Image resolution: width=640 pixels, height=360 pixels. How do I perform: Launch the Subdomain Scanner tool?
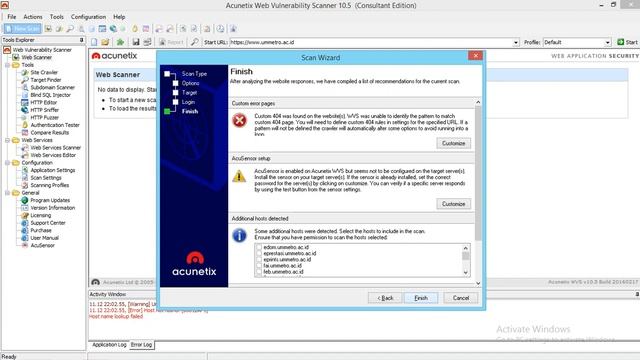[x=52, y=87]
